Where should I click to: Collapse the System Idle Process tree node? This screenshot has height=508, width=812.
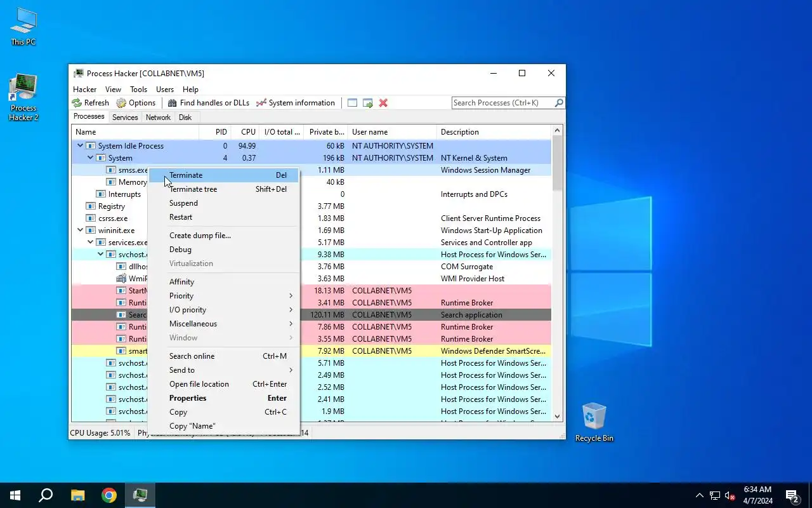pos(80,146)
